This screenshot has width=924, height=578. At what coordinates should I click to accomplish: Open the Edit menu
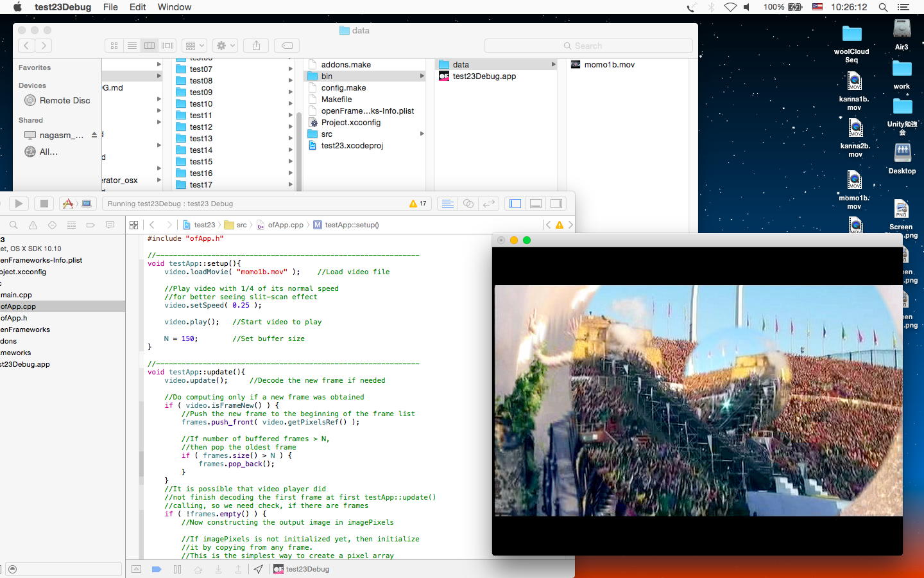point(138,7)
